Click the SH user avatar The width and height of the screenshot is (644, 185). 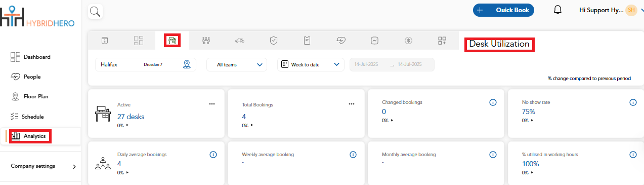(x=631, y=10)
